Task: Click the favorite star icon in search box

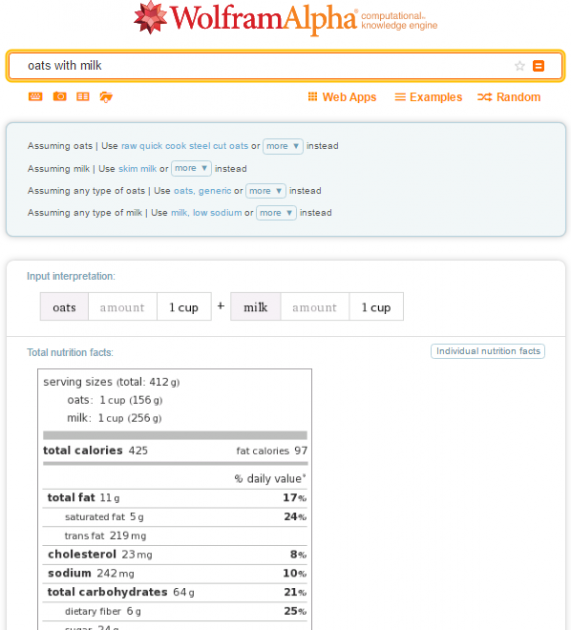Action: (x=520, y=66)
